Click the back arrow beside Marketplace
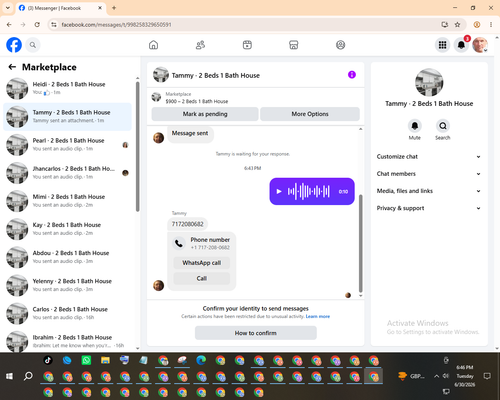 12,67
